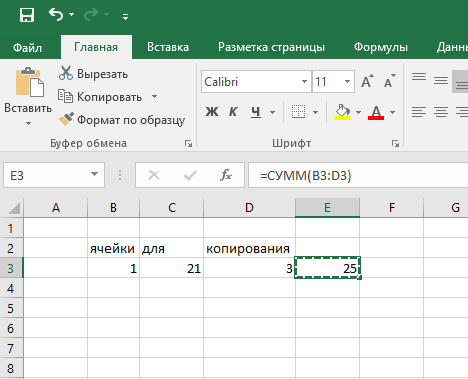This screenshot has height=379, width=468.
Task: Open the underline style dropdown arrow
Action: tap(272, 112)
